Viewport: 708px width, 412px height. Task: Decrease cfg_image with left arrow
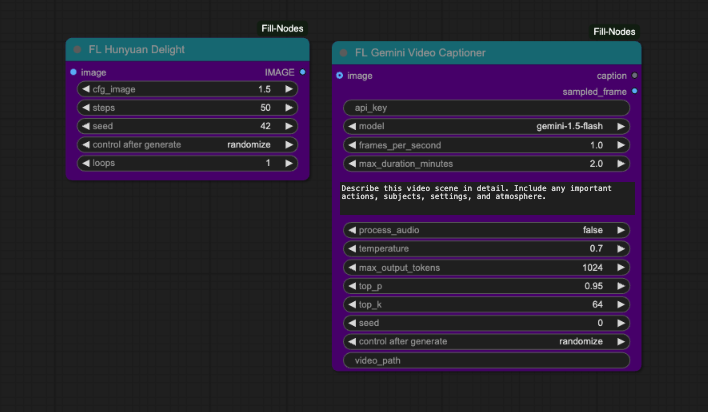coord(86,89)
